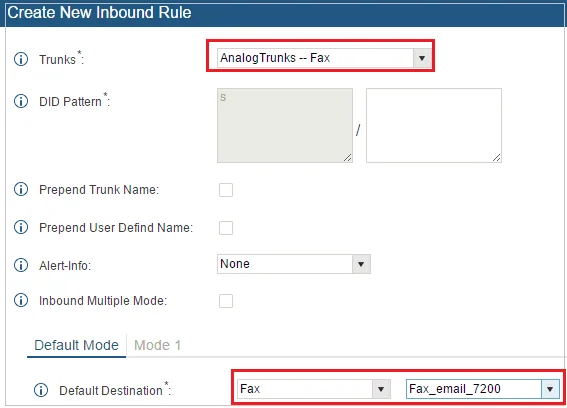This screenshot has height=408, width=567.
Task: Tick the Prepend User Defind Name checkbox
Action: tap(226, 228)
